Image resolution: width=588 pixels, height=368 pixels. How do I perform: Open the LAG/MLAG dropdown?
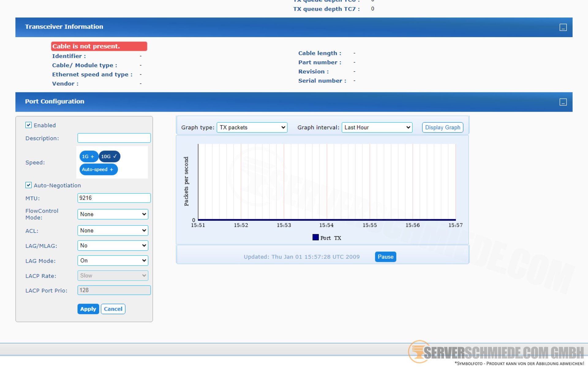[x=113, y=246]
